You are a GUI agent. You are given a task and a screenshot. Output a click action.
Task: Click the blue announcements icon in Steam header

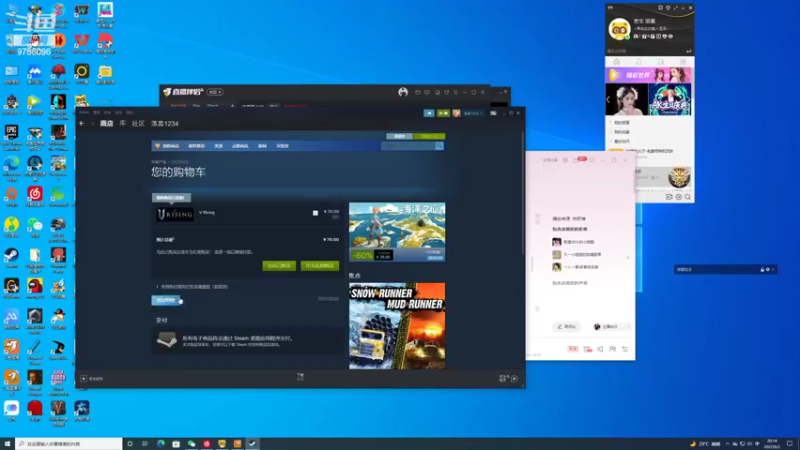[x=429, y=113]
